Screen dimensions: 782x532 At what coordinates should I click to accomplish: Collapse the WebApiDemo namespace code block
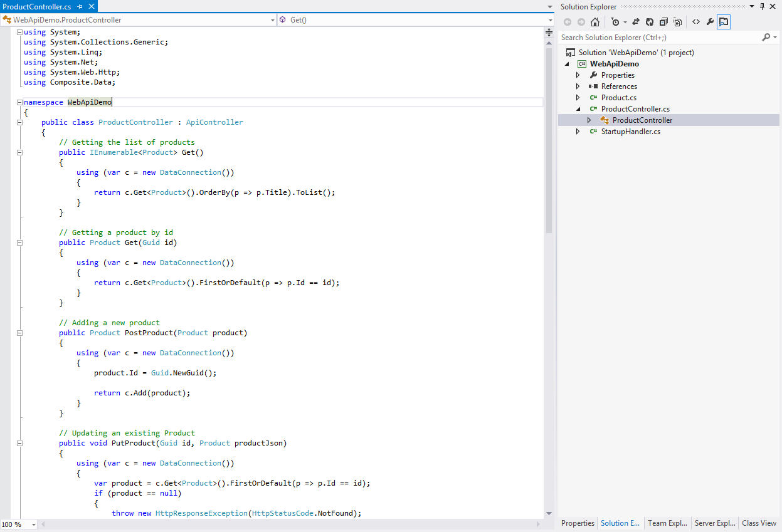(19, 102)
